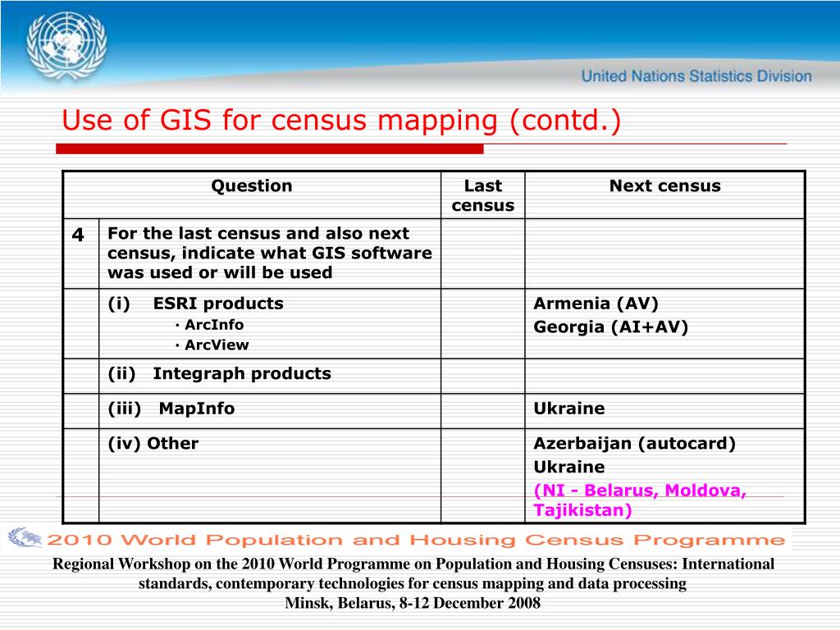The image size is (840, 630).
Task: Click 'Ukraine' in the Other row
Action: click(569, 467)
